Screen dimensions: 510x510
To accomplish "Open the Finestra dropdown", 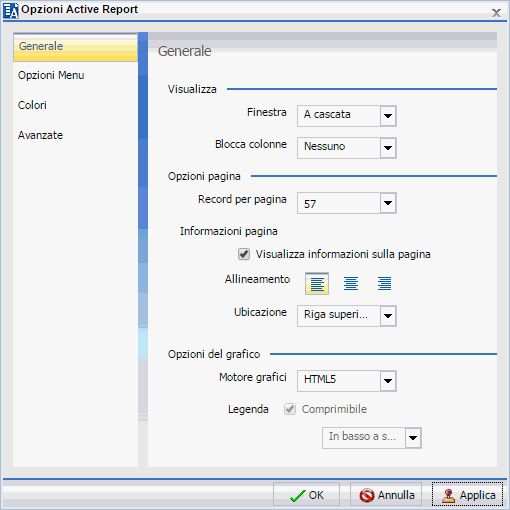I will pos(388,116).
